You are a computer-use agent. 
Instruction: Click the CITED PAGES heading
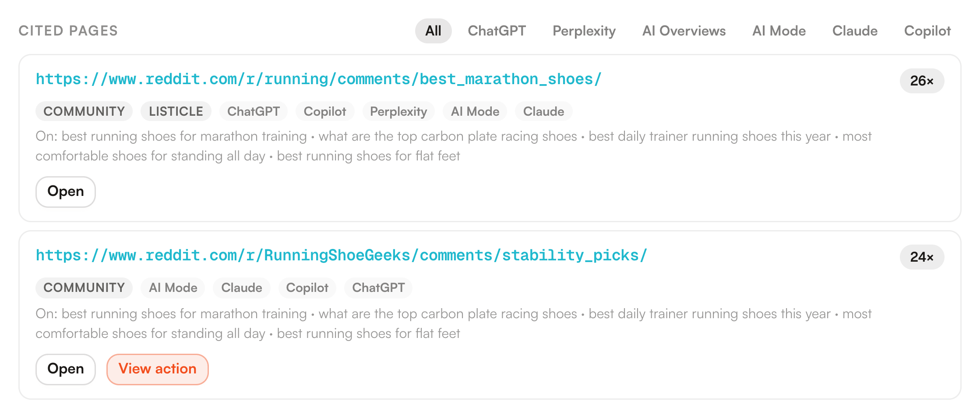click(x=68, y=31)
